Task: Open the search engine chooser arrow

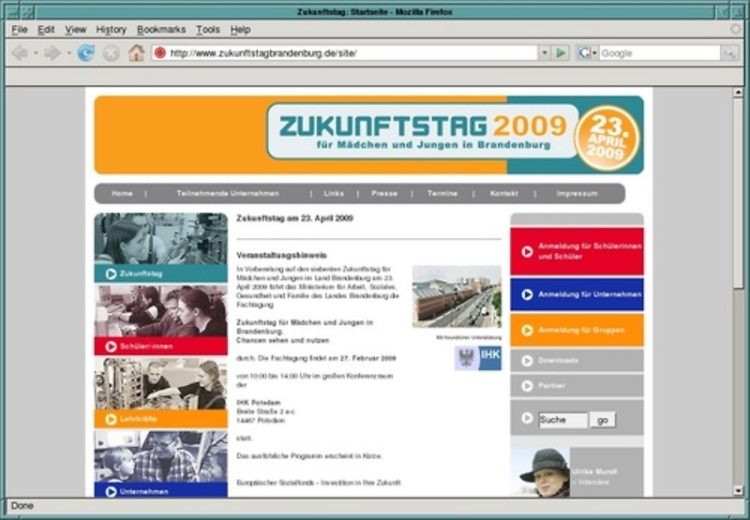Action: pos(595,53)
